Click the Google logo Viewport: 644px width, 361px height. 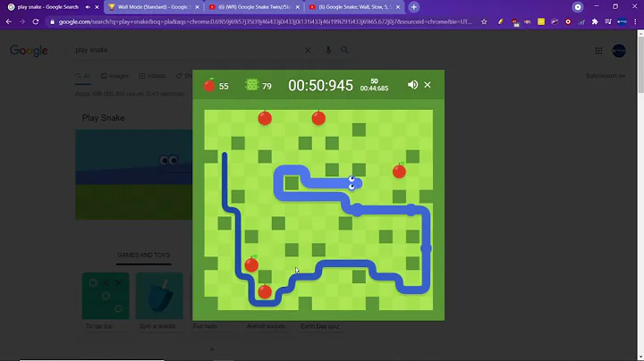pos(29,50)
